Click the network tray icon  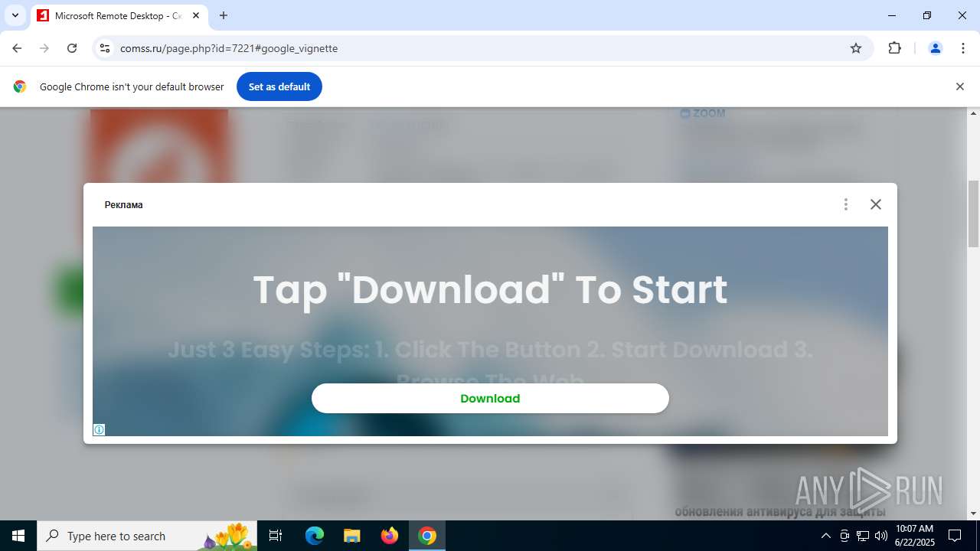[x=863, y=536]
